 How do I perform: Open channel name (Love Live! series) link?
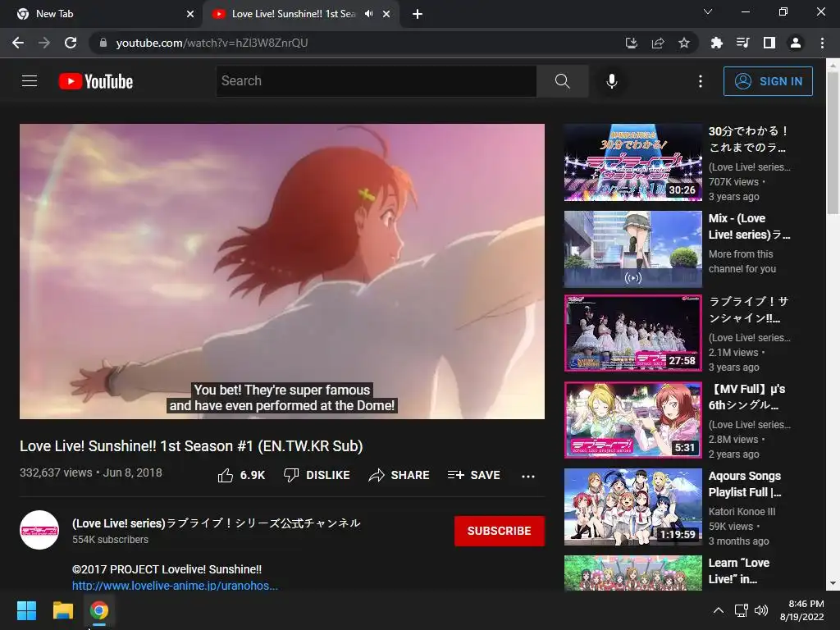[x=217, y=523]
